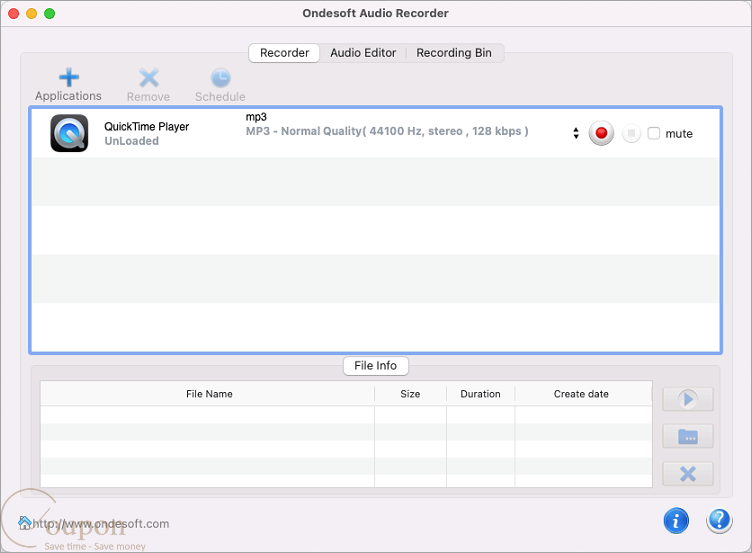This screenshot has height=553, width=752.
Task: Click the UnLoaded status text
Action: pyautogui.click(x=131, y=141)
